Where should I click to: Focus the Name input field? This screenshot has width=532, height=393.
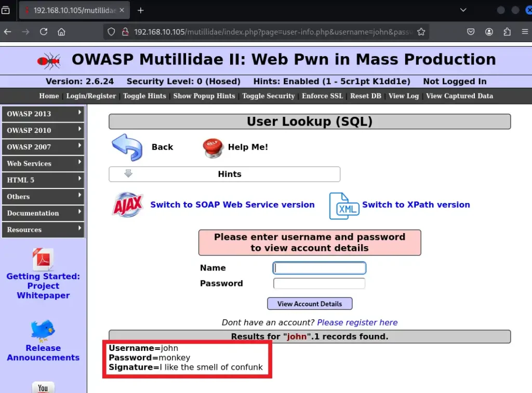click(x=320, y=268)
